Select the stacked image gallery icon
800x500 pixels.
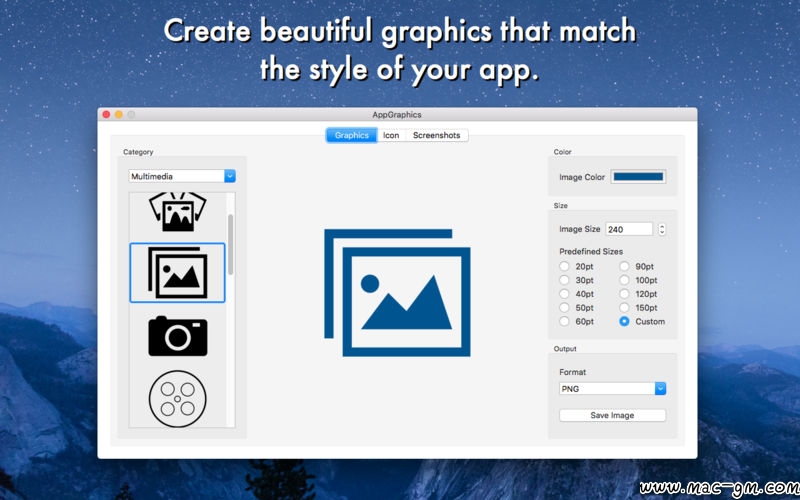(177, 272)
